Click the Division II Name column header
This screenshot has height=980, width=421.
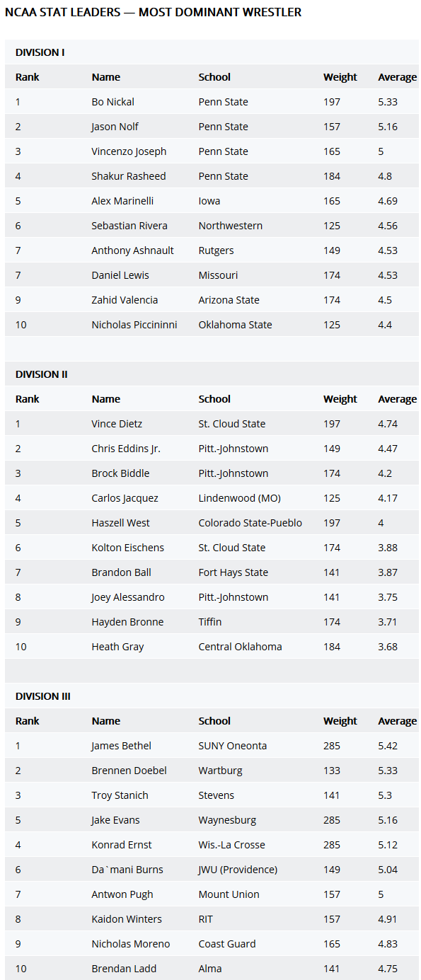pyautogui.click(x=105, y=399)
